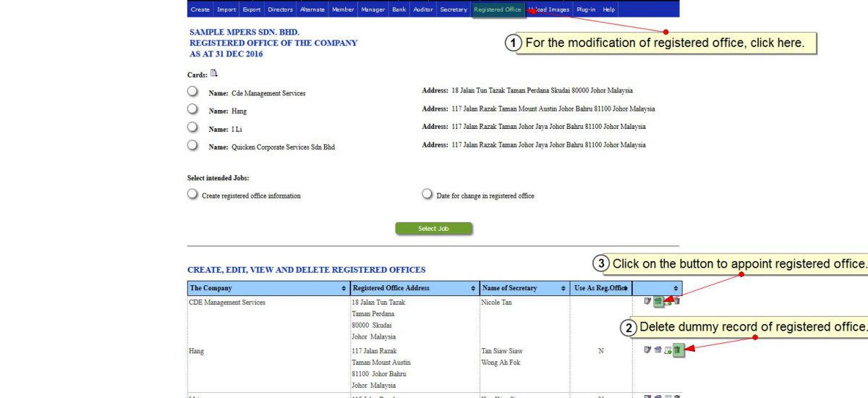Select the Quicken Corporate Services radio button

click(192, 145)
